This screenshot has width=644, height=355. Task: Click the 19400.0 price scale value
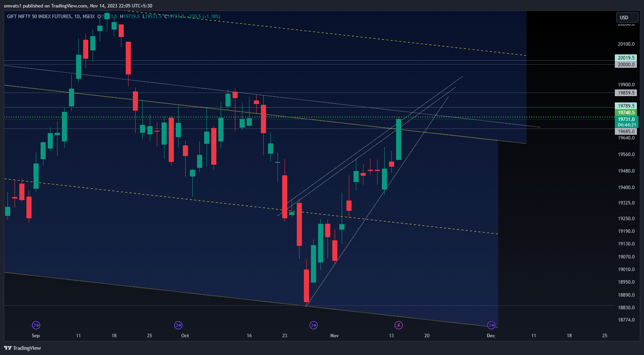626,188
